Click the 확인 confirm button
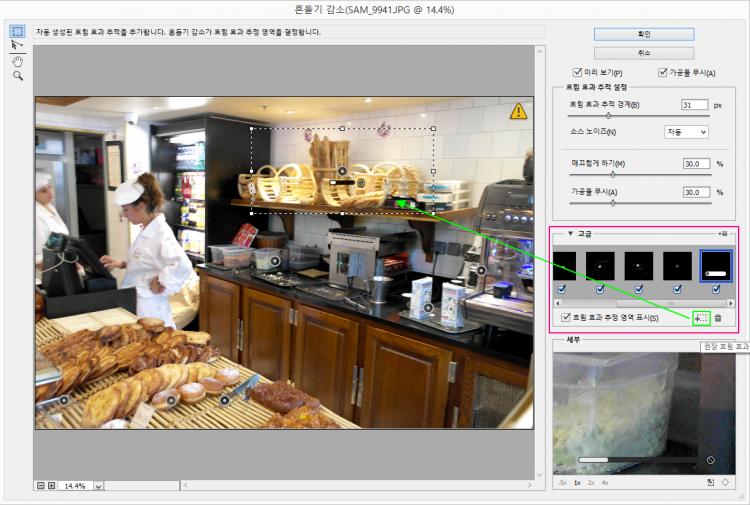 [x=643, y=34]
